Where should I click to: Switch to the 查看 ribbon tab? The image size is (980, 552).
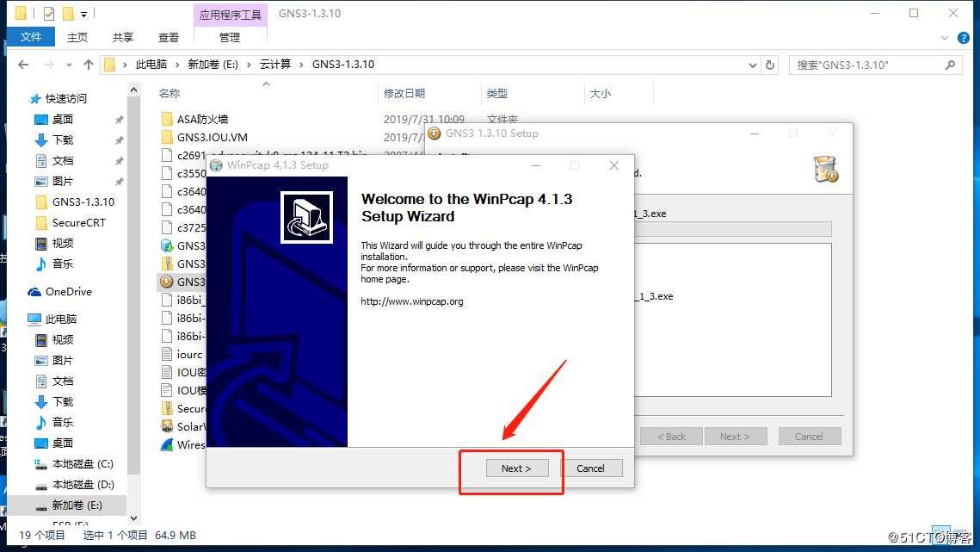[168, 38]
